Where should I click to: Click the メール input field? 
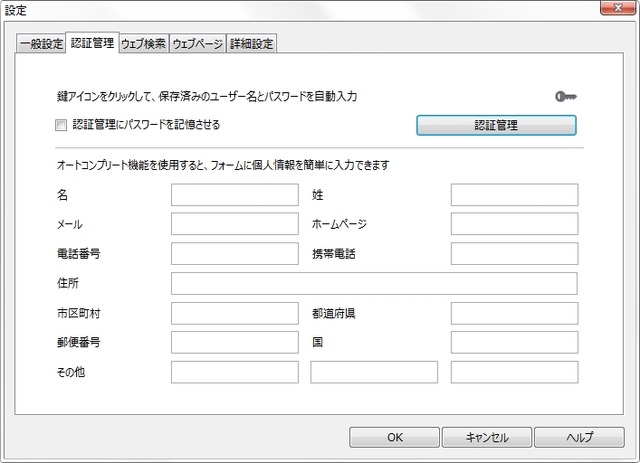click(235, 224)
